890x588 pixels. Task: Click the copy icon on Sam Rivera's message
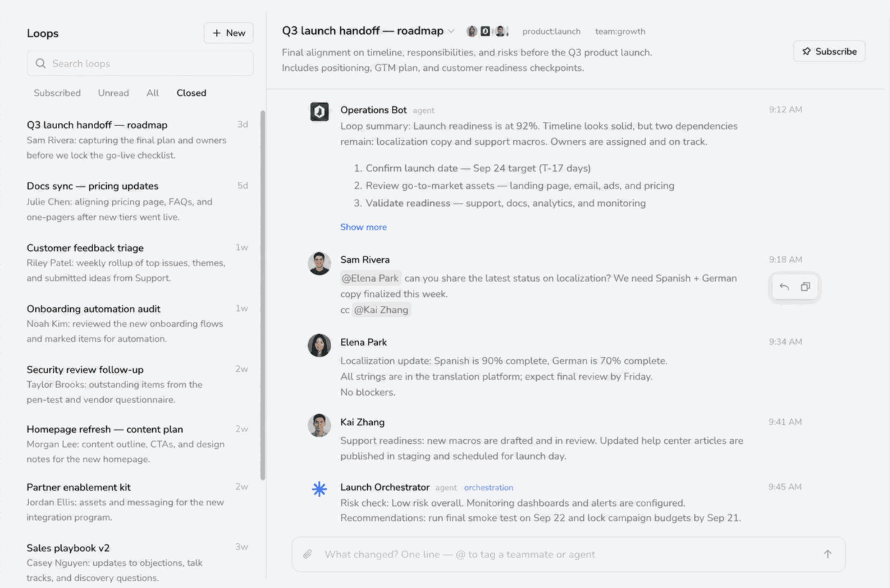pos(805,287)
